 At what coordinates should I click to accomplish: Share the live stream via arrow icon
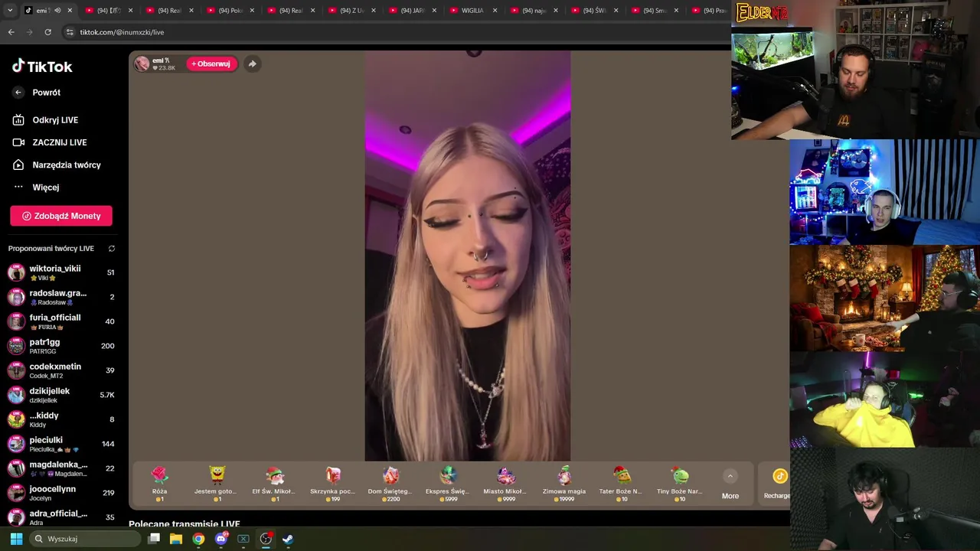tap(252, 64)
